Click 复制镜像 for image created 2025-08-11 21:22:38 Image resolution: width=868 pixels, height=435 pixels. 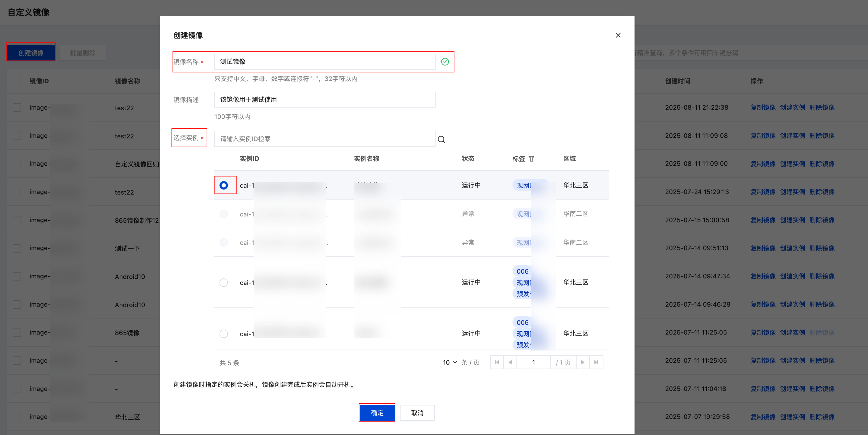click(x=763, y=108)
